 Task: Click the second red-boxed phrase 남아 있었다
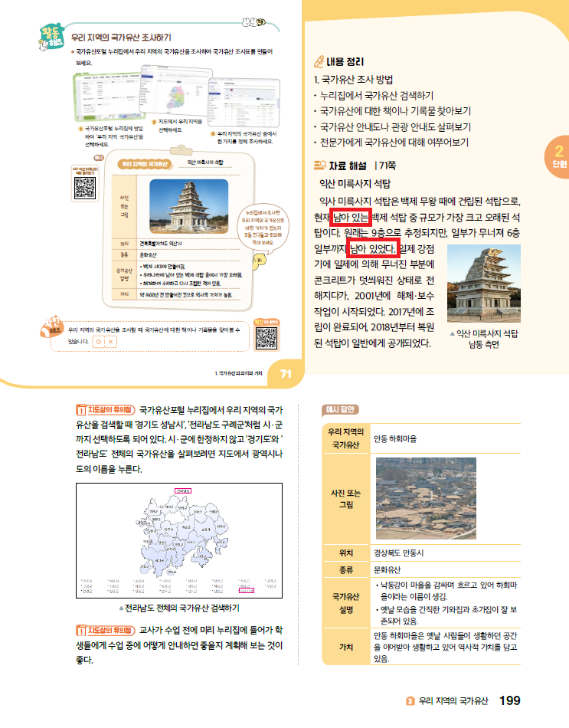coord(372,248)
